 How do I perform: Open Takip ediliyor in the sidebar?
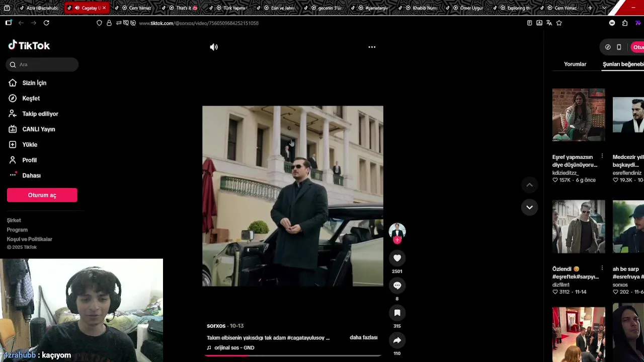point(40,114)
